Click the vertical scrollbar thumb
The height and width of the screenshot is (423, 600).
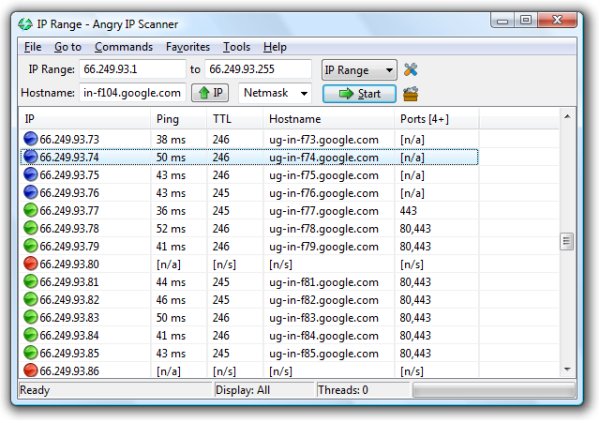pos(566,241)
